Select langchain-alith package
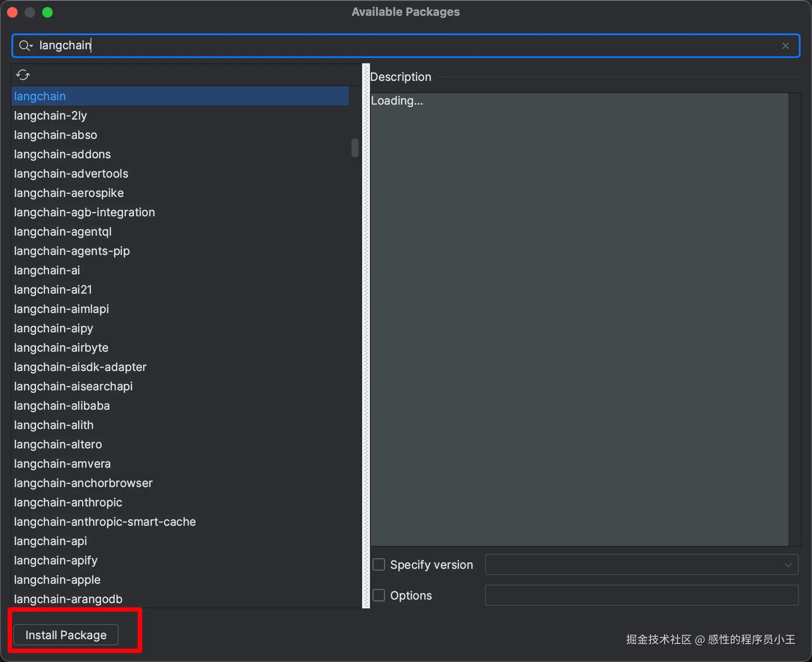The height and width of the screenshot is (662, 812). [x=180, y=425]
